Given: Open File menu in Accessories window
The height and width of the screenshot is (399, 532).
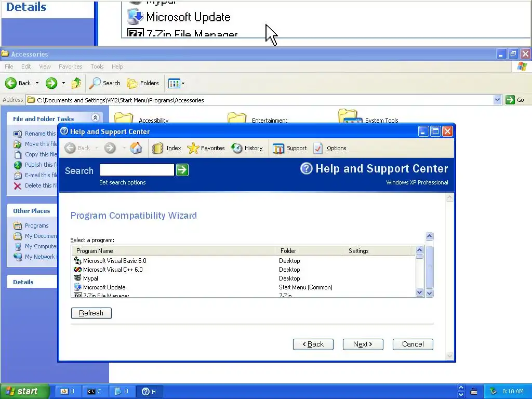Looking at the screenshot, I should pyautogui.click(x=9, y=66).
